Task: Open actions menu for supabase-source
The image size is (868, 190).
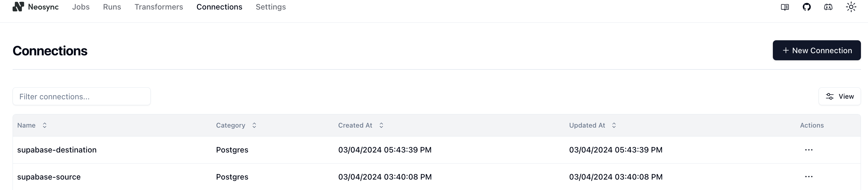Action: point(809,177)
